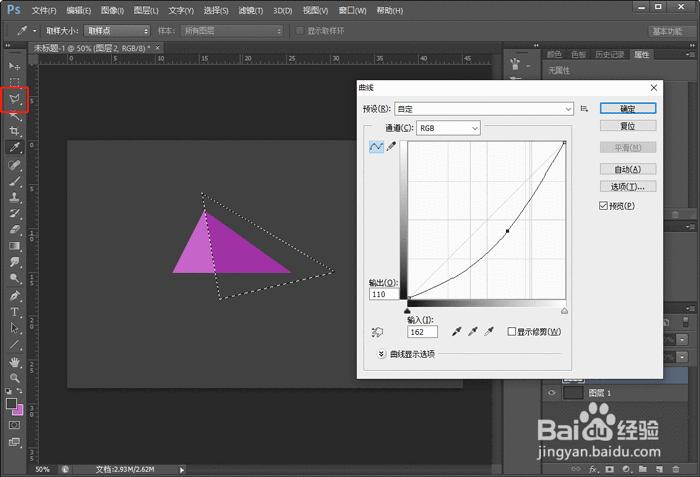Click the white input slider under the curve
Screen dimensions: 700x477
point(564,311)
